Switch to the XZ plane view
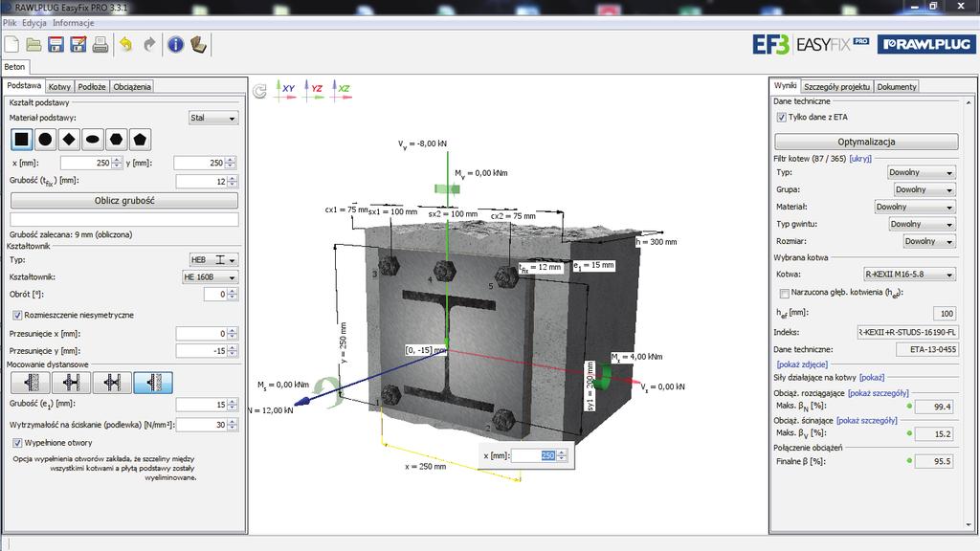Screen dimensions: 980x551 [342, 89]
